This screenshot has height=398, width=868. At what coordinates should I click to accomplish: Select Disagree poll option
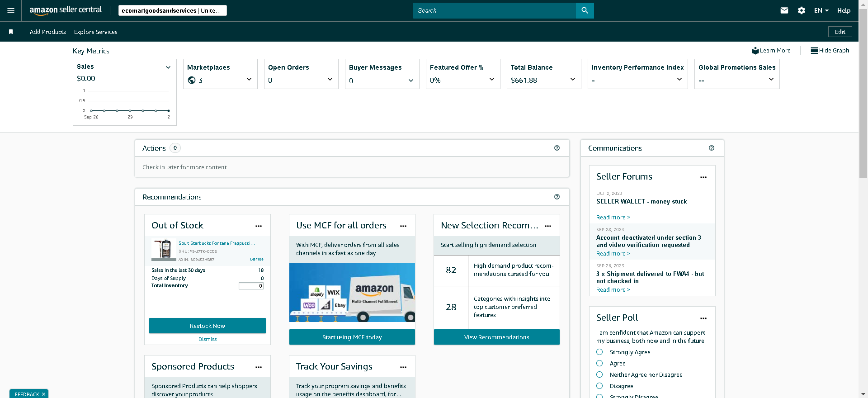[599, 386]
